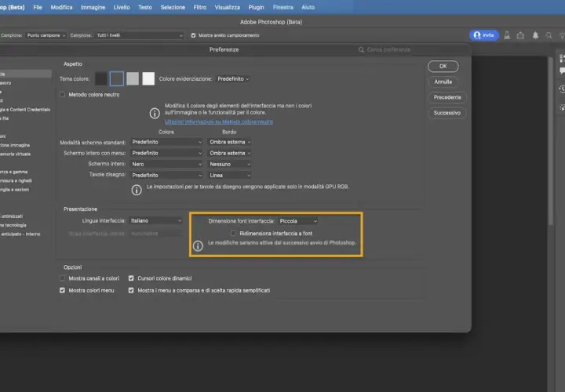Click the Annulla button

(x=443, y=82)
